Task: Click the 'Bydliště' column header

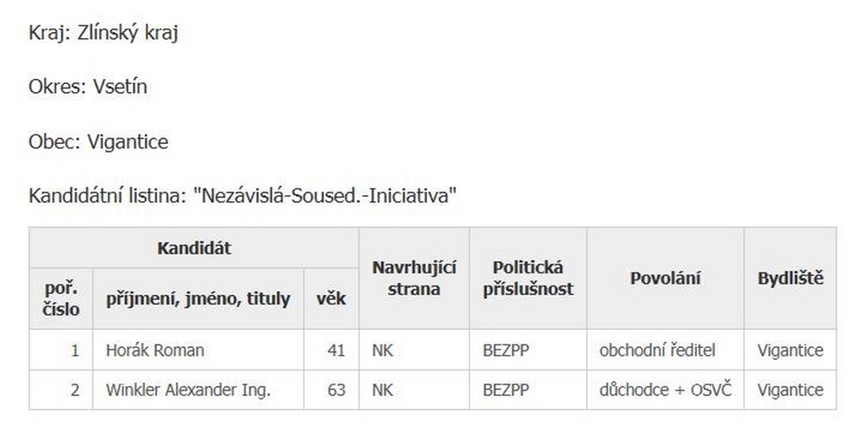Action: pyautogui.click(x=790, y=279)
